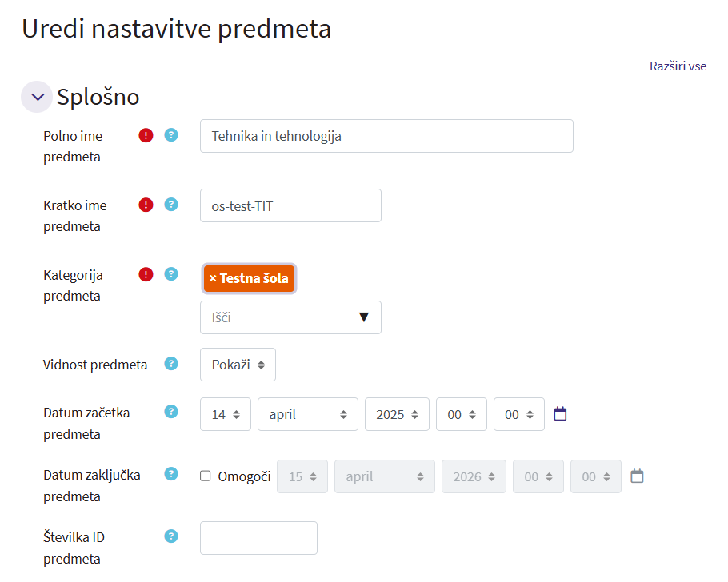Click help icon for Polno ime predmeta

pos(170,135)
